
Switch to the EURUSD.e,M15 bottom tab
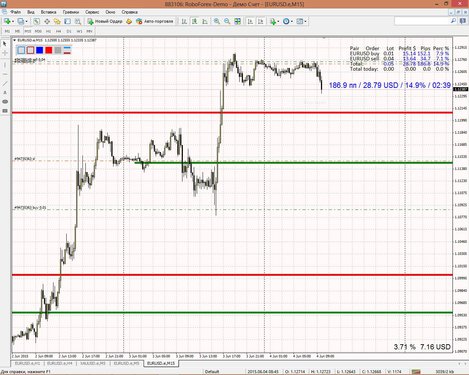tap(161, 363)
